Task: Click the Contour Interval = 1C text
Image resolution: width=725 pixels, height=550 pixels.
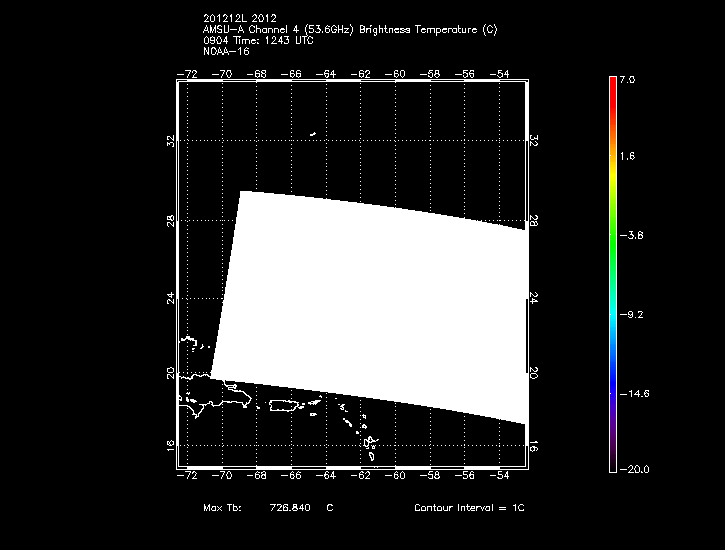Action: point(469,508)
